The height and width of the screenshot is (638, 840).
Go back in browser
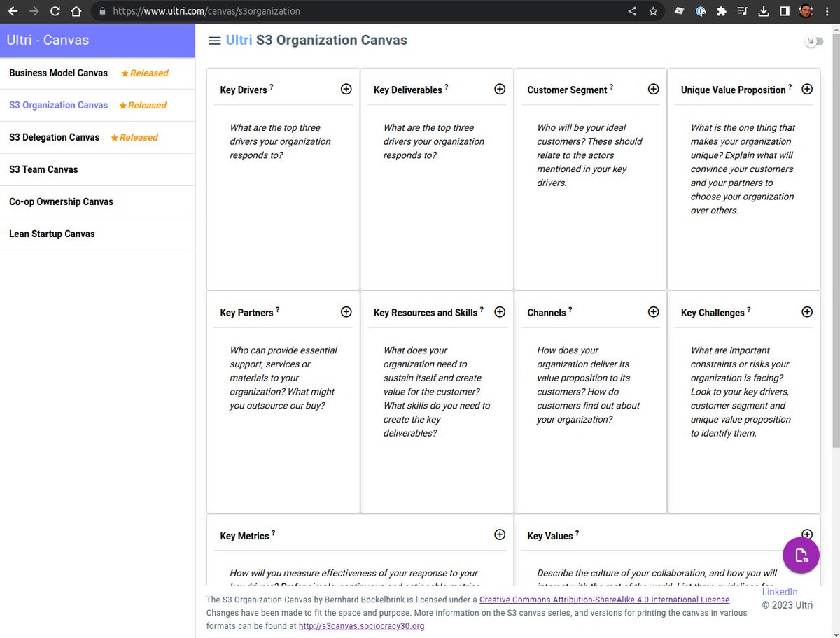click(x=13, y=11)
